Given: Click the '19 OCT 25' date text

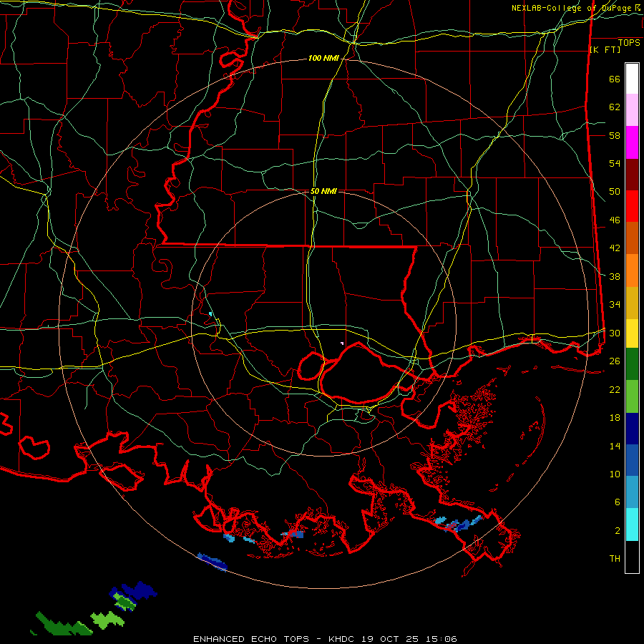Looking at the screenshot, I should (389, 639).
